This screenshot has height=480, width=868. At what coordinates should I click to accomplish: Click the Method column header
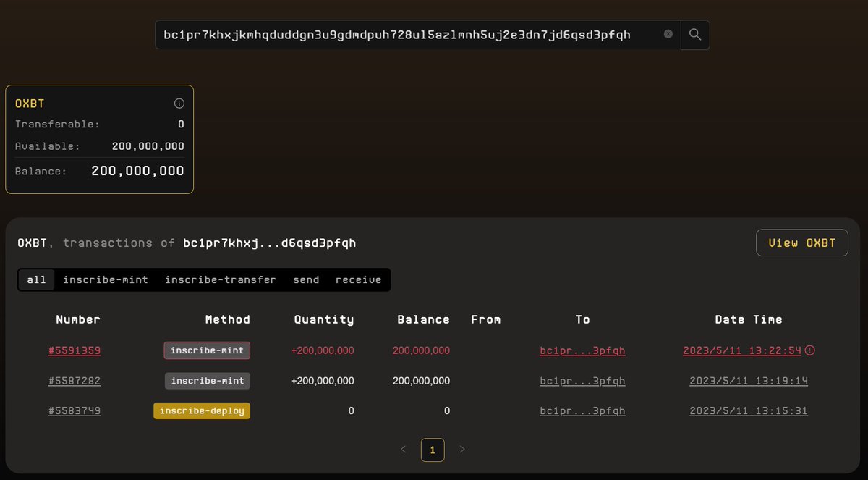tap(228, 319)
